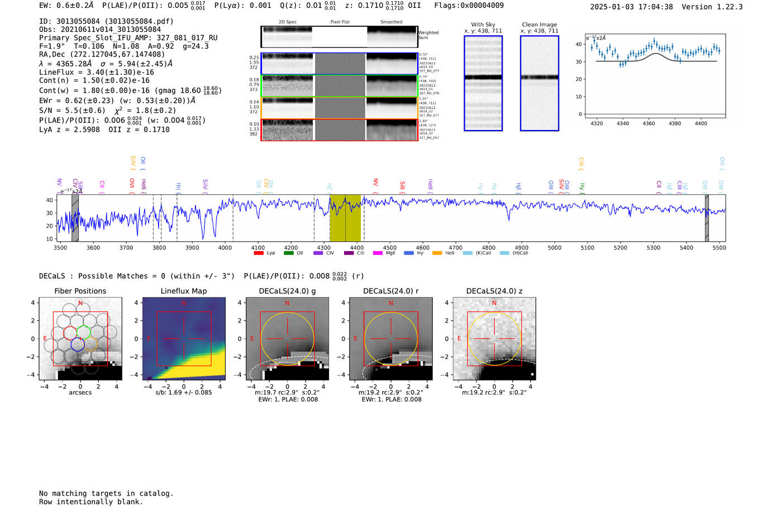Screen dimensions: 782x532
Task: Click the timestamp '2025-01-03 17:04:38'
Action: [632, 7]
